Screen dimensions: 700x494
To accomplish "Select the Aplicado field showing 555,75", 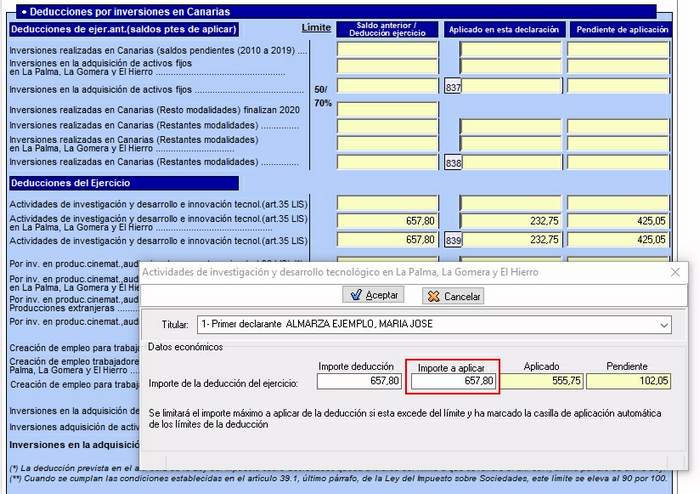I will (542, 381).
